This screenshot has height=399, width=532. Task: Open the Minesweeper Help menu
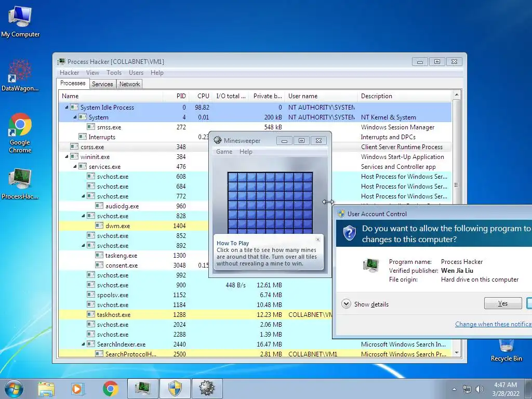click(246, 152)
